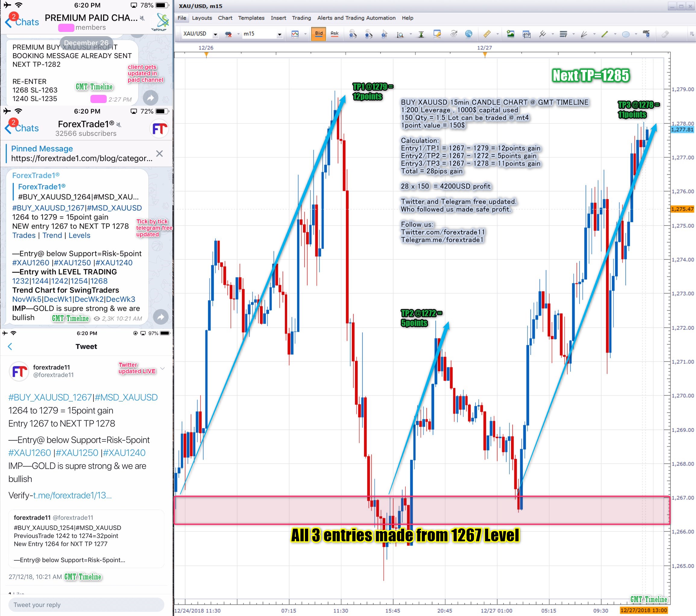Expand the trend line dropdown arrow
Screen dimensions: 696x616
(x=615, y=34)
